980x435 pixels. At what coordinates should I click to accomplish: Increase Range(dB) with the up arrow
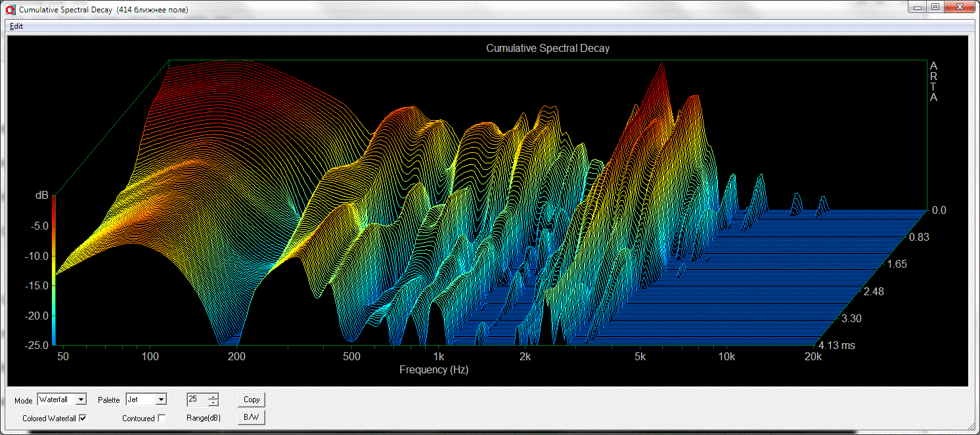pos(213,396)
